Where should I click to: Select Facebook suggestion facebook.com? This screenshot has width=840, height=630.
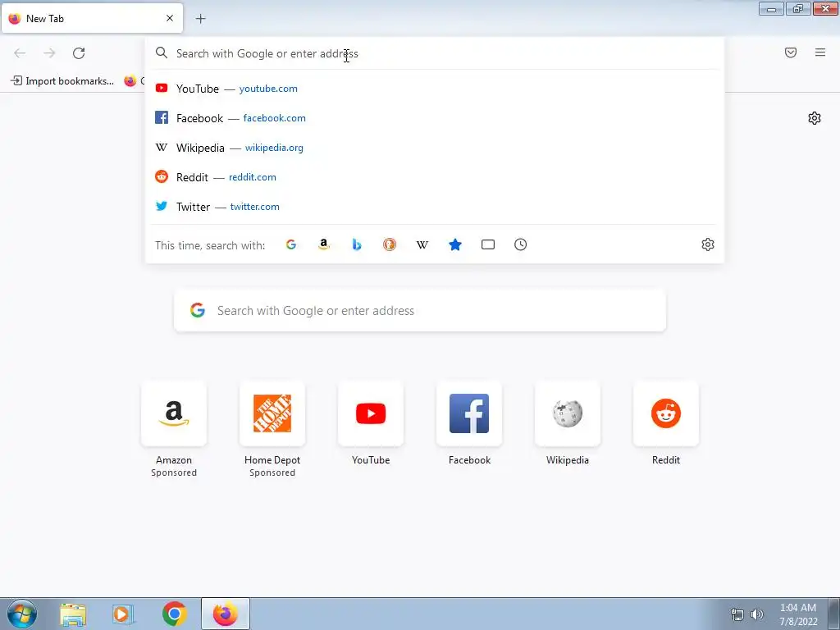coord(435,118)
